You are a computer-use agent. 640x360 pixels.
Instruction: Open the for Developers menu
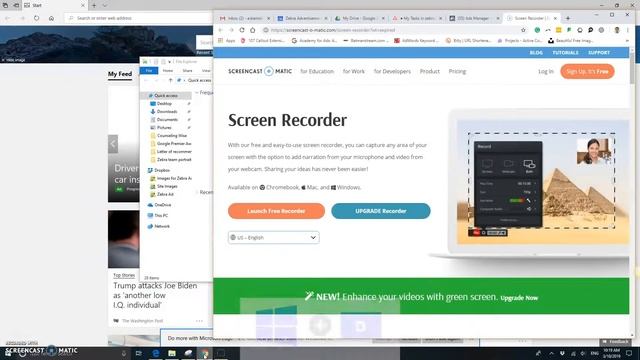click(x=392, y=71)
